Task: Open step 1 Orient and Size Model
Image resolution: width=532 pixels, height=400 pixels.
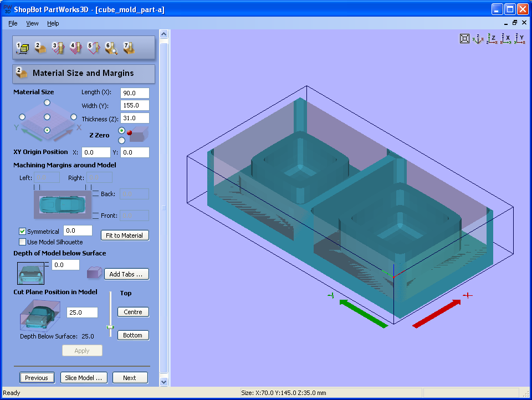Action: point(22,48)
